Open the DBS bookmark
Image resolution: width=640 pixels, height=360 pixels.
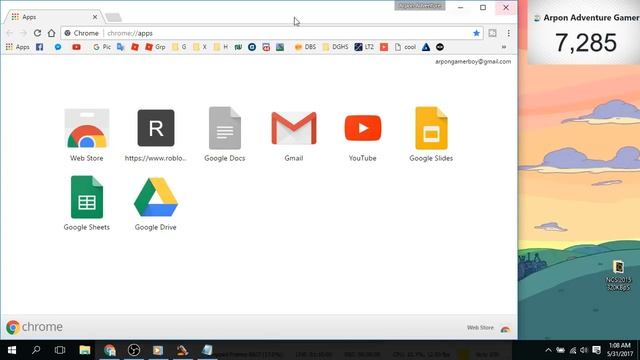(305, 47)
